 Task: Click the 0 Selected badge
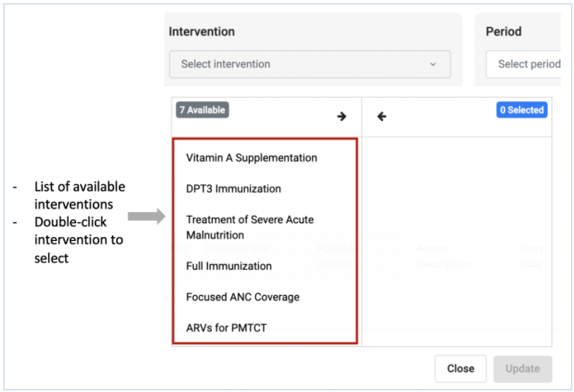point(522,110)
